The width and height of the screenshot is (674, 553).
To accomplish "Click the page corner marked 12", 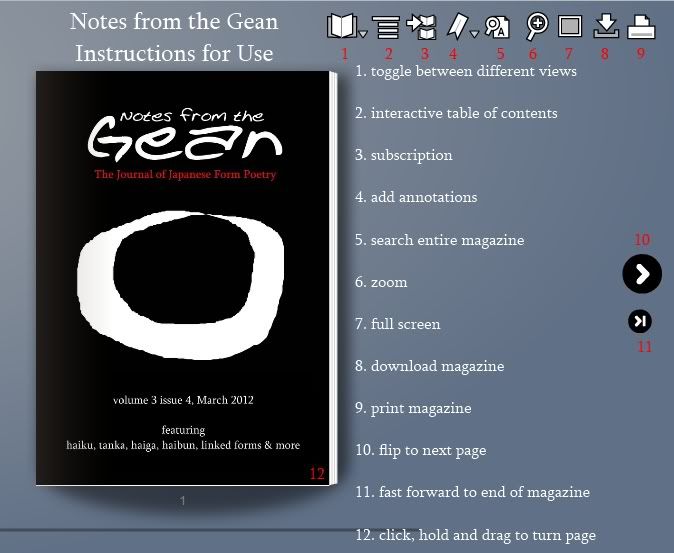I will [x=317, y=474].
